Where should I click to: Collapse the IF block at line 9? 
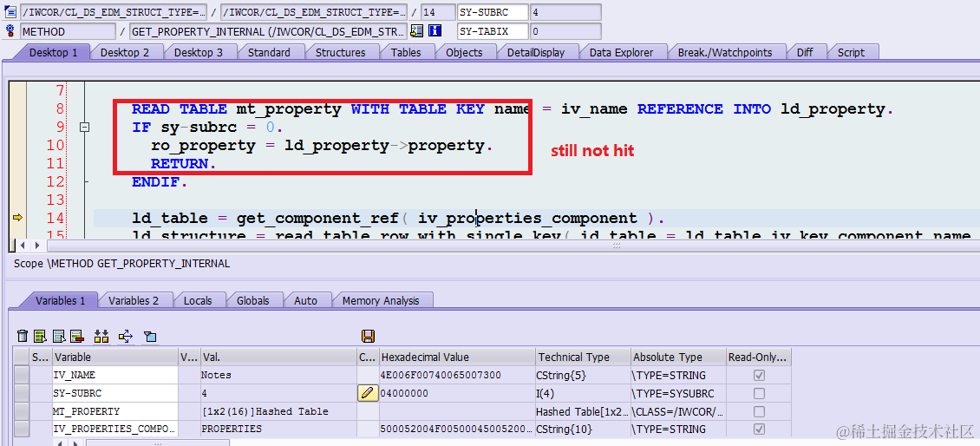coord(85,128)
